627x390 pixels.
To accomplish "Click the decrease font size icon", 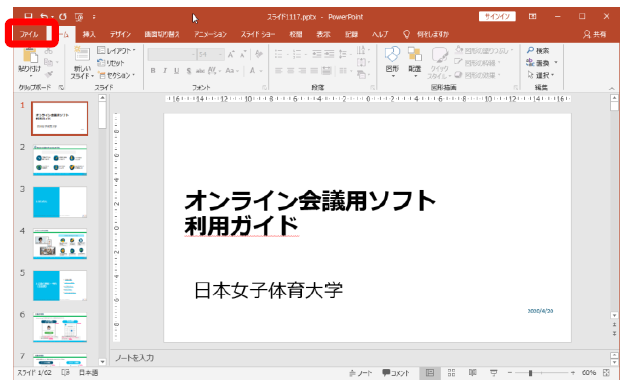I will [x=243, y=54].
